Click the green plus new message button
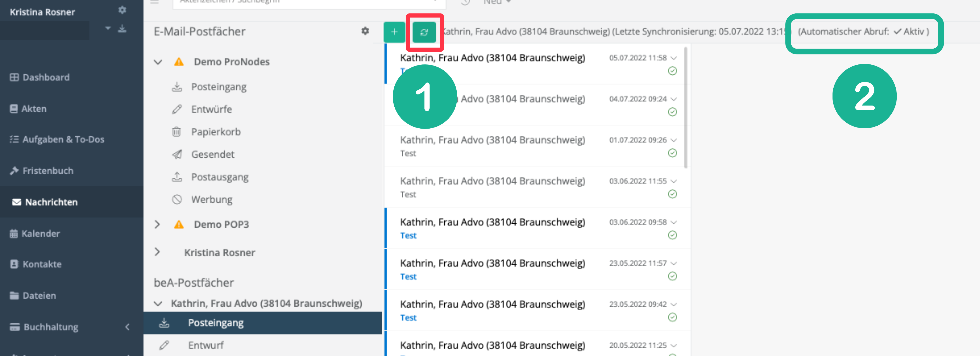 (x=394, y=32)
